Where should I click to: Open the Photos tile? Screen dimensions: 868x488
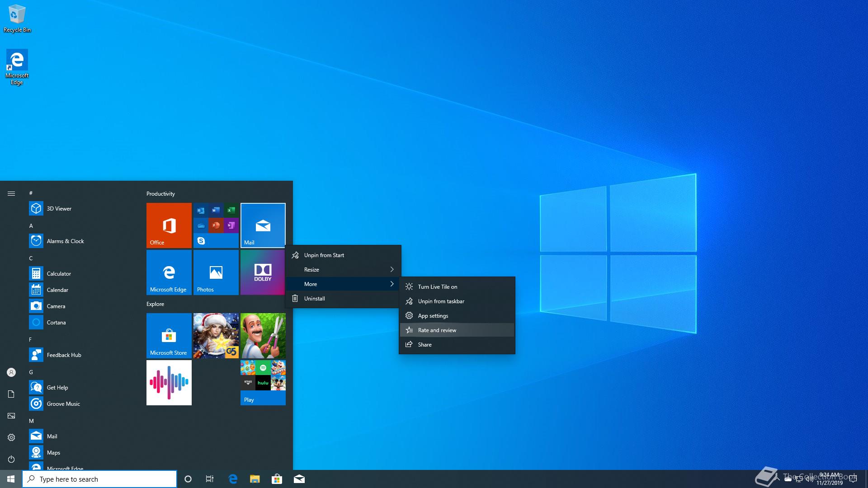click(216, 272)
